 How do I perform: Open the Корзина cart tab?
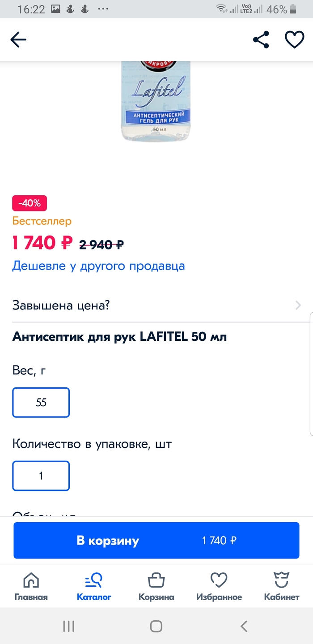(156, 586)
